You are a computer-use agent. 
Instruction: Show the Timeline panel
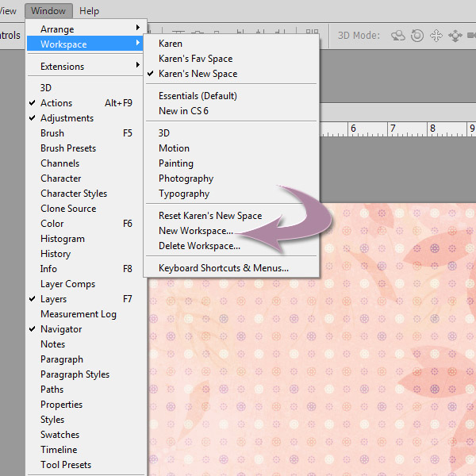(85, 450)
